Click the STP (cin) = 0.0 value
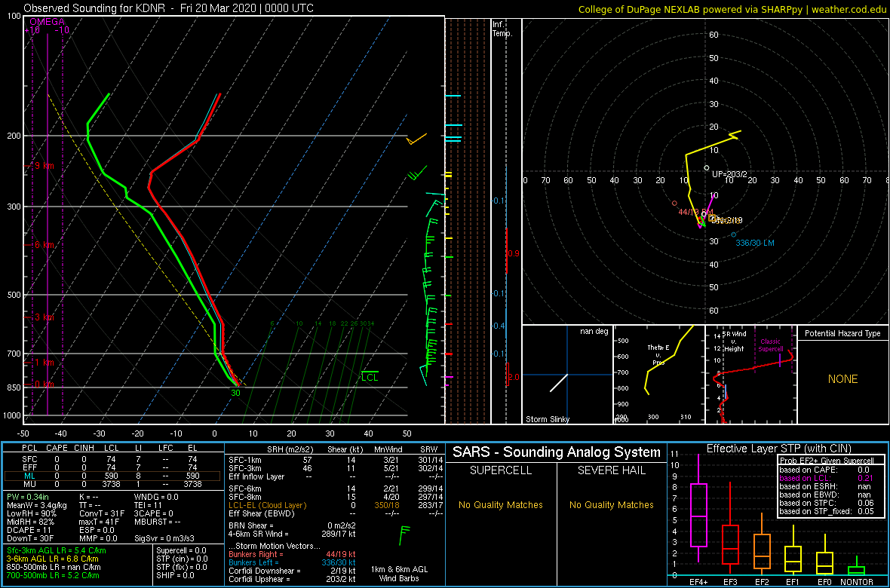890x588 pixels. pos(183,559)
